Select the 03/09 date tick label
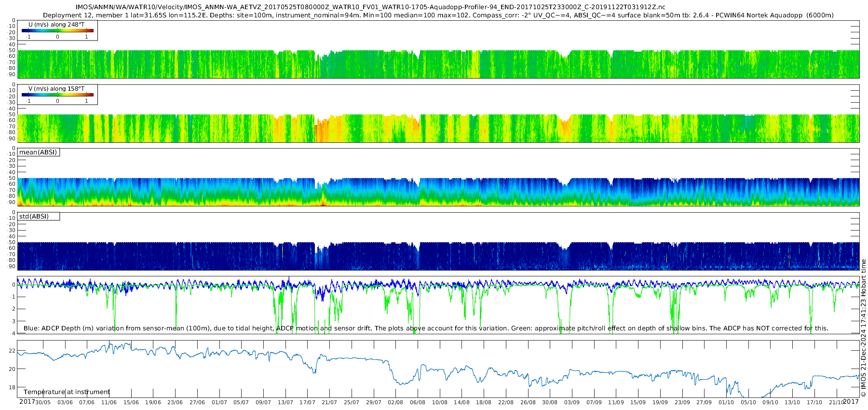868x410 pixels. point(572,402)
